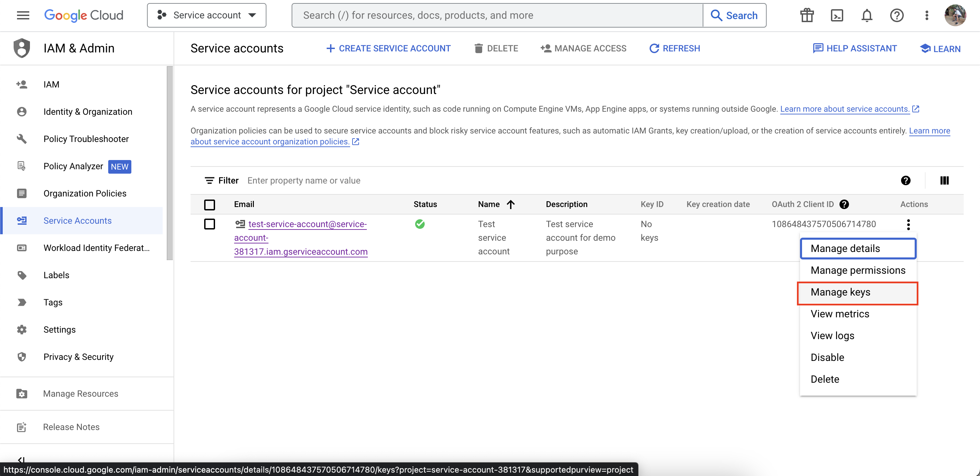Open IAM in the sidebar
The width and height of the screenshot is (980, 476).
[82, 84]
